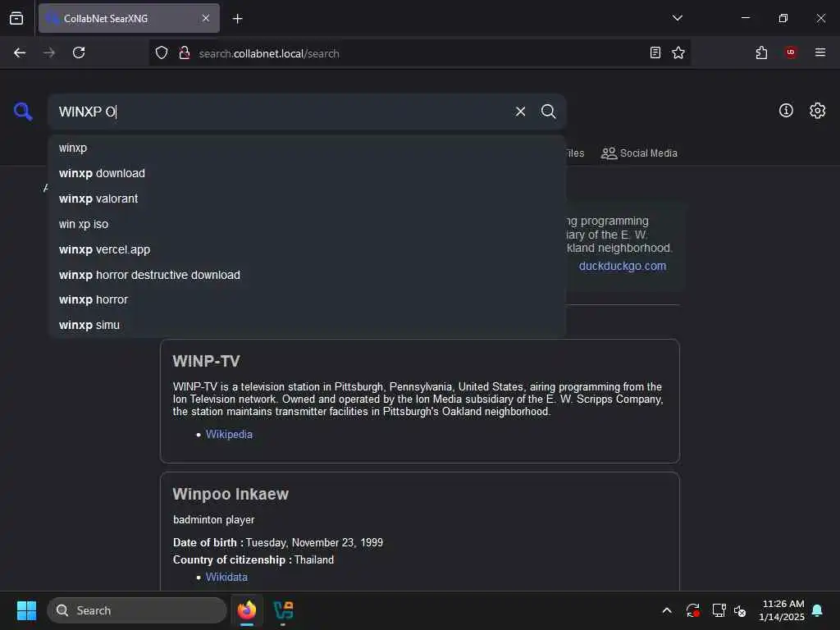
Task: Open the Windows Start menu
Action: click(26, 610)
